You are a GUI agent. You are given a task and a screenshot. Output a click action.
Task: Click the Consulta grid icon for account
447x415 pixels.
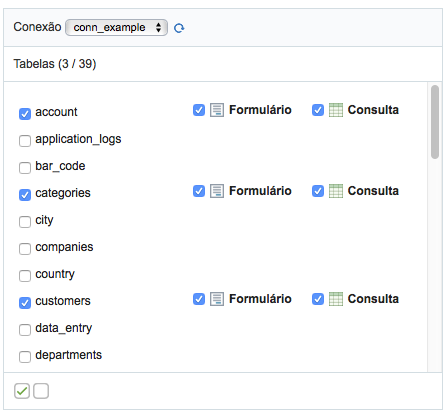click(336, 110)
